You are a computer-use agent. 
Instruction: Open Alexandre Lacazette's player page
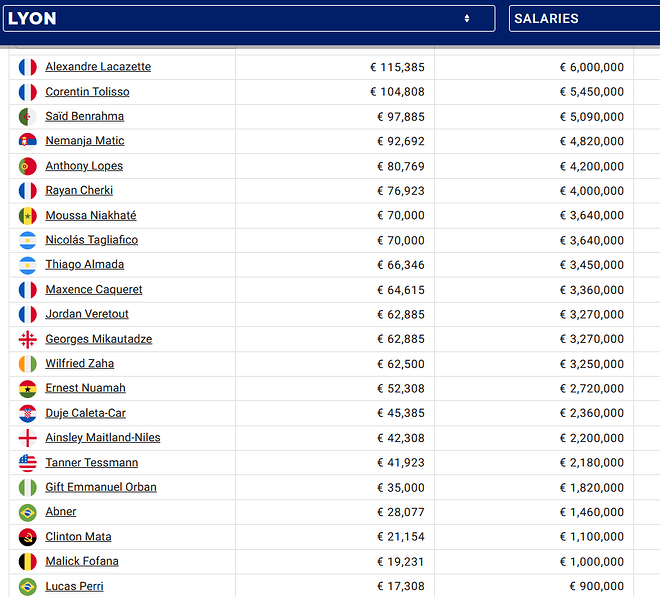coord(98,67)
